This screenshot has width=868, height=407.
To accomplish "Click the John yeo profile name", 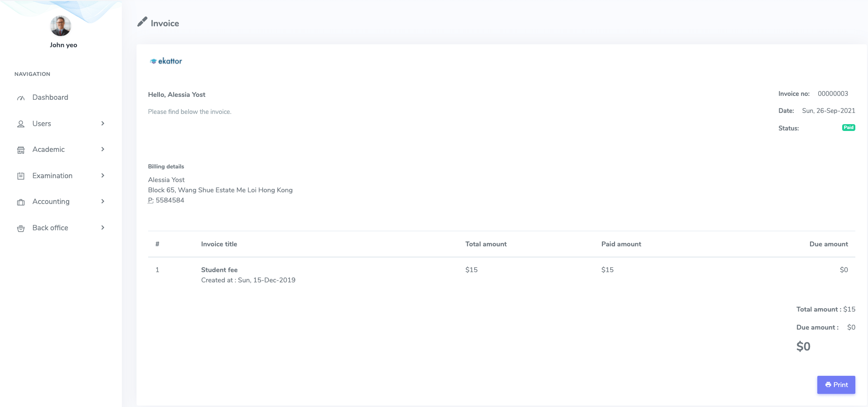I will (63, 45).
